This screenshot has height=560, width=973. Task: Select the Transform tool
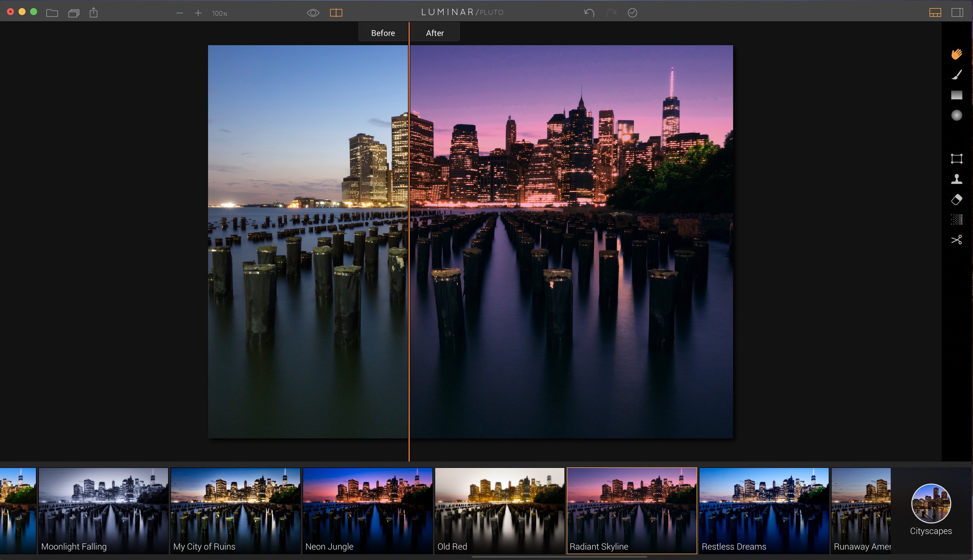957,159
